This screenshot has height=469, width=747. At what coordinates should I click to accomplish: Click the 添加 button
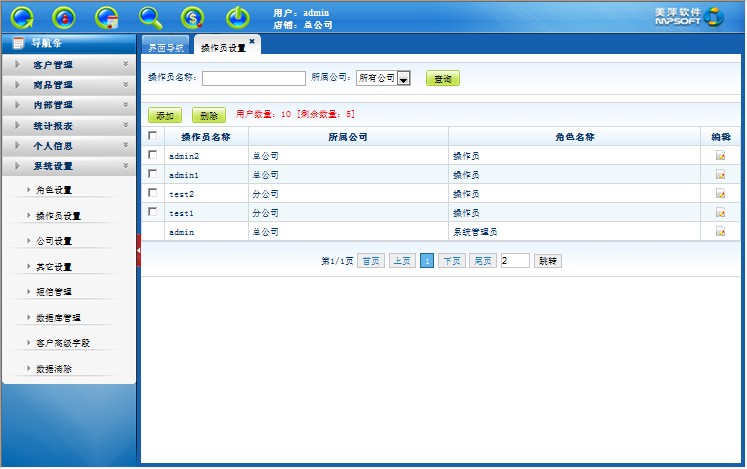tap(164, 116)
